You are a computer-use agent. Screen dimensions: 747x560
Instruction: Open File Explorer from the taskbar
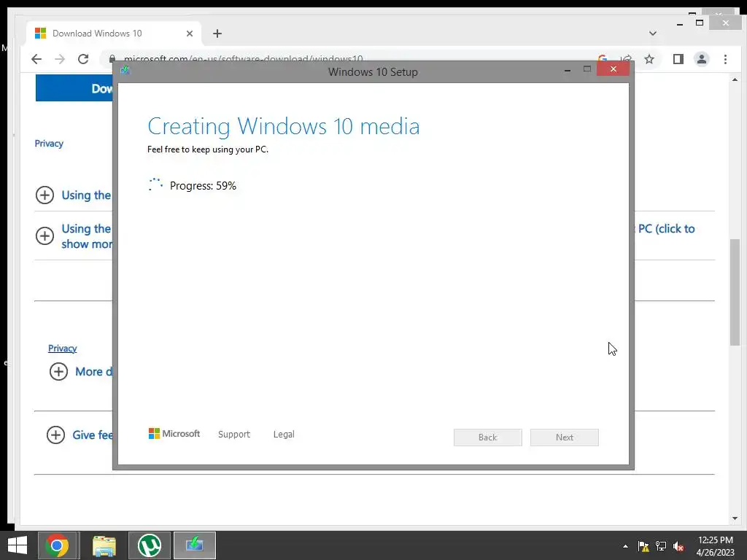[104, 545]
